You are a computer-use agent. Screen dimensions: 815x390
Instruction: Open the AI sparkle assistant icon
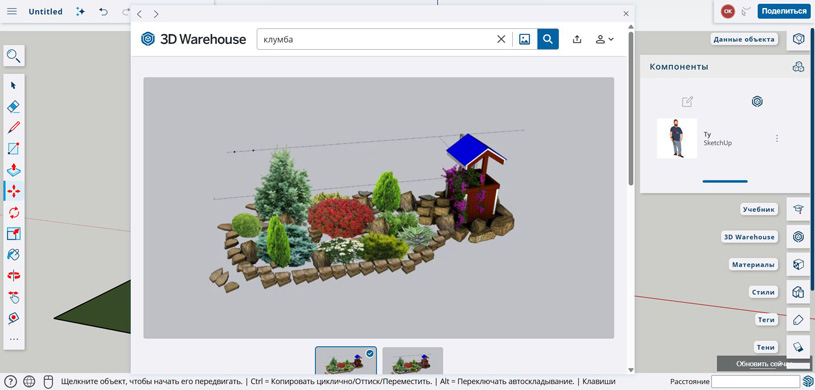pyautogui.click(x=81, y=11)
